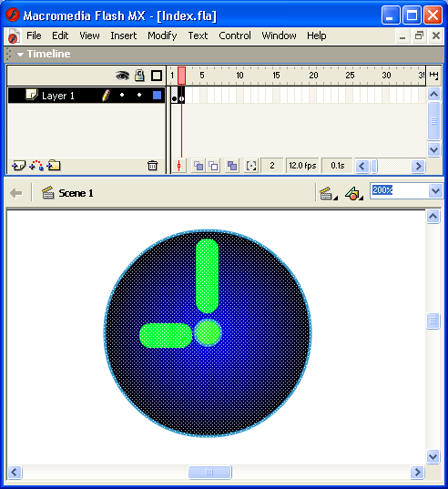This screenshot has height=489, width=448.
Task: Minimize document window in menu bar
Action: point(402,36)
